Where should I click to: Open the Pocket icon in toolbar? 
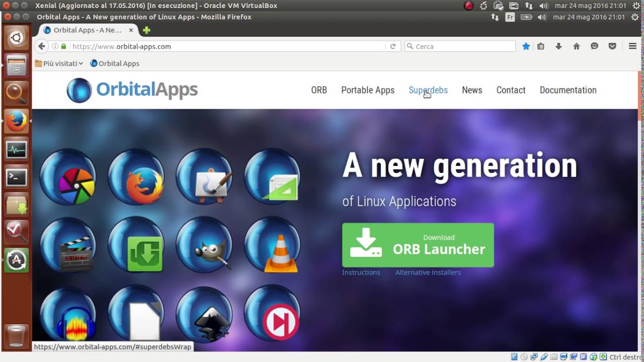click(x=612, y=46)
